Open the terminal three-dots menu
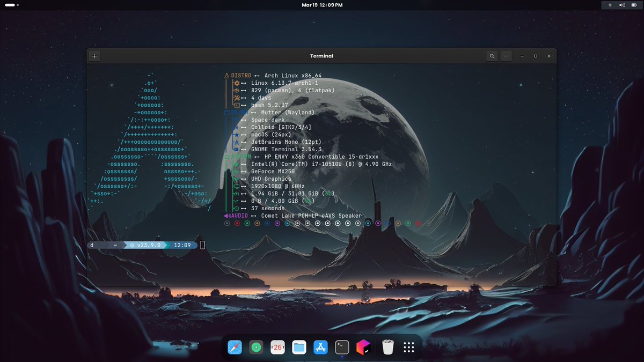The width and height of the screenshot is (644, 362). 507,56
